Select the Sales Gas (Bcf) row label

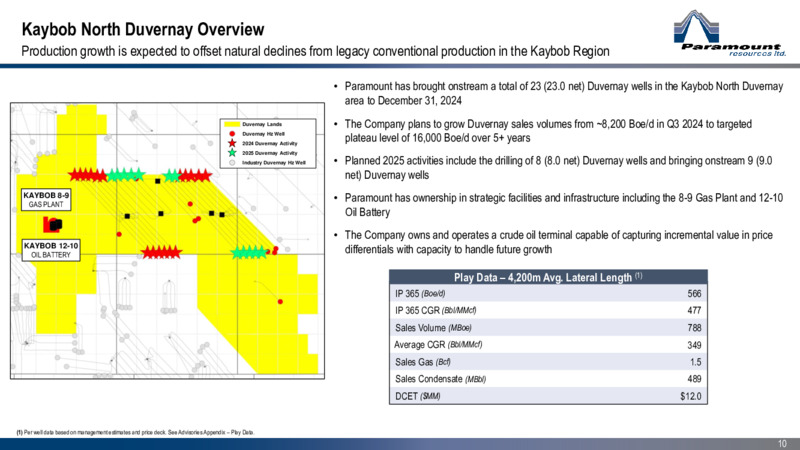point(422,362)
